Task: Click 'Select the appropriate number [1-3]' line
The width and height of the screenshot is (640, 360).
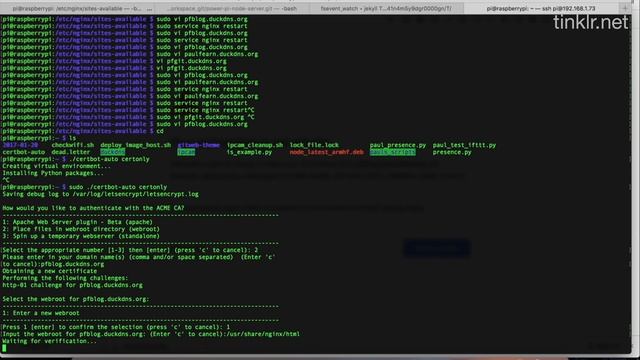Action: pos(130,250)
